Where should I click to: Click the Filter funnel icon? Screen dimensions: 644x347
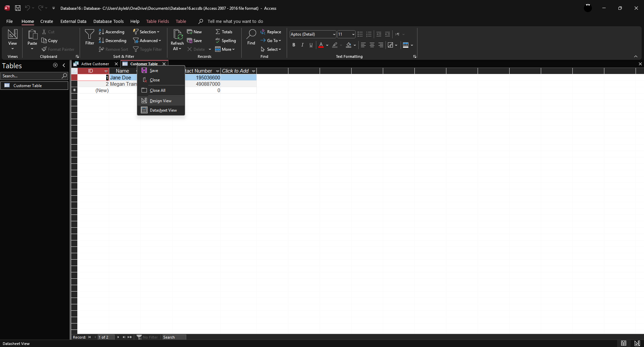tap(89, 34)
